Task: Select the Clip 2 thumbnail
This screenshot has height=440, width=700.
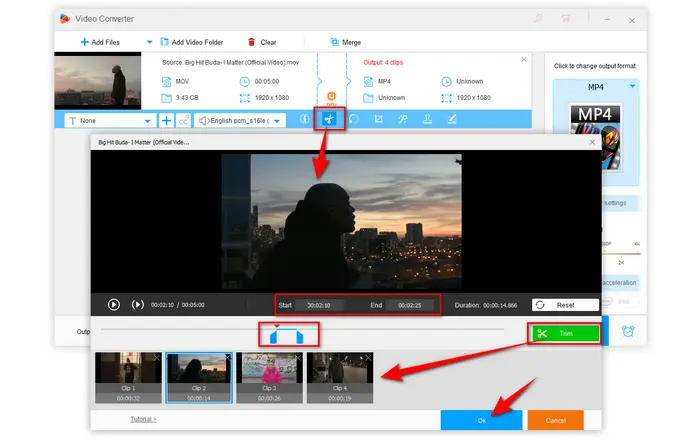Action: coord(199,378)
